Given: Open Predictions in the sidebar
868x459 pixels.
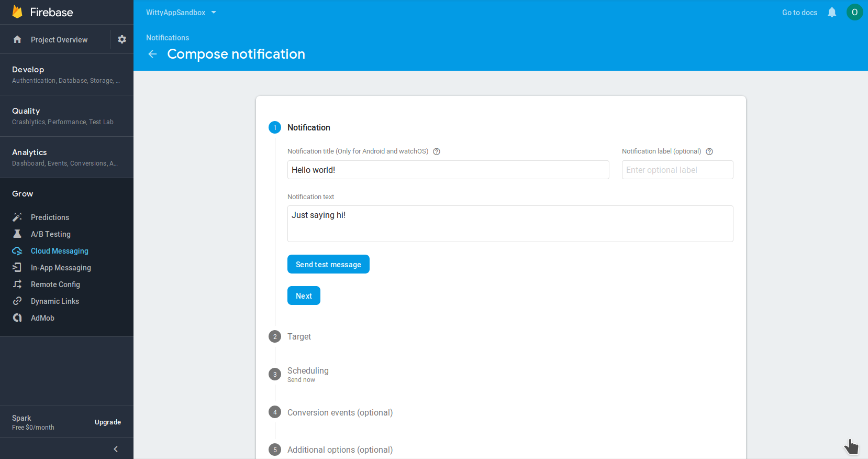Looking at the screenshot, I should click(50, 217).
